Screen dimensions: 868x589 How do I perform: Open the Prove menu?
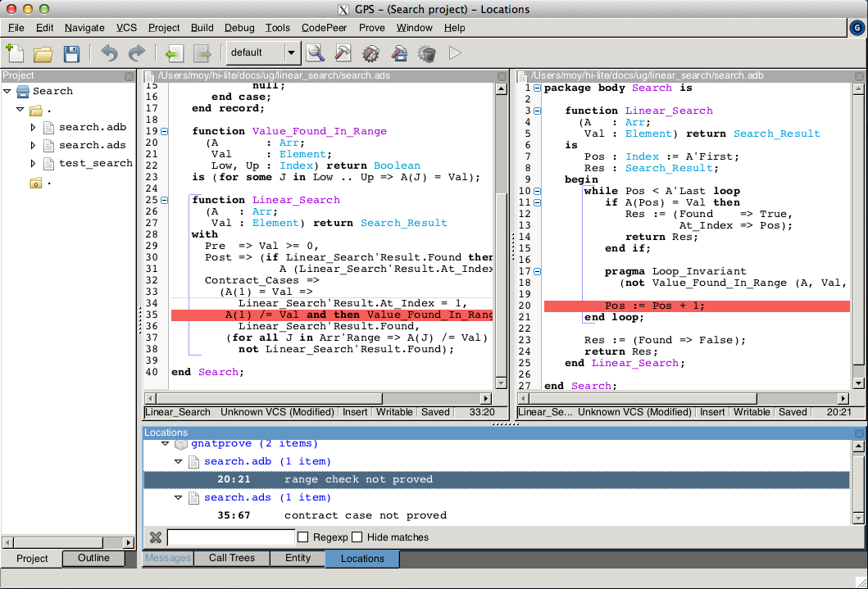point(371,28)
